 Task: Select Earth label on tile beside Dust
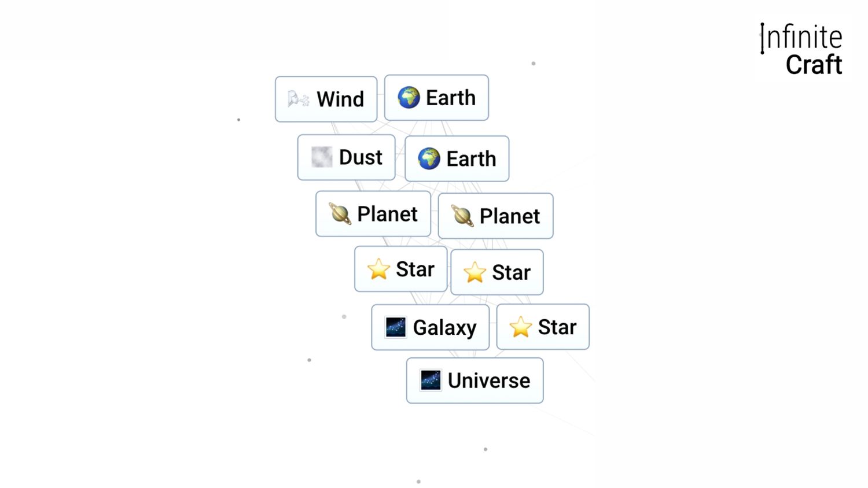(471, 158)
